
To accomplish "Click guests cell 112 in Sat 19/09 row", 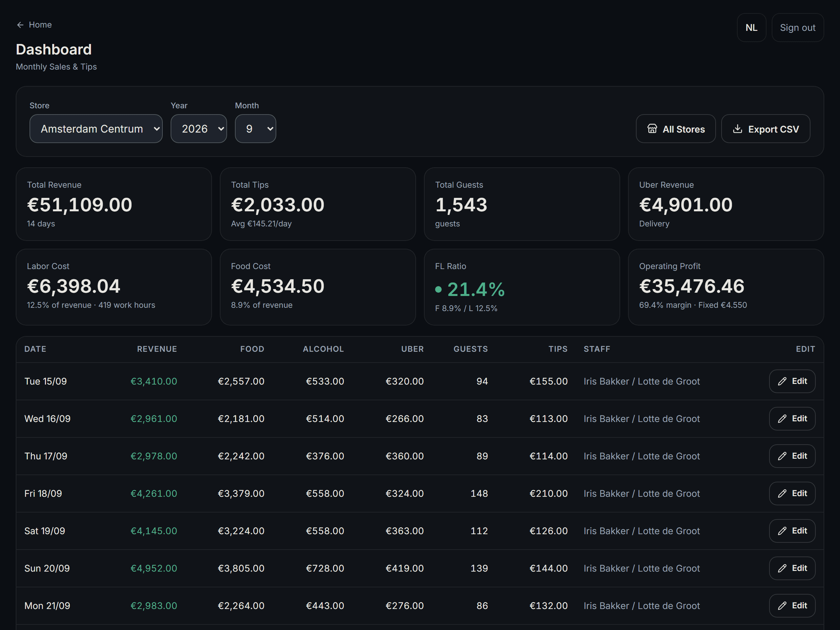I will point(479,531).
